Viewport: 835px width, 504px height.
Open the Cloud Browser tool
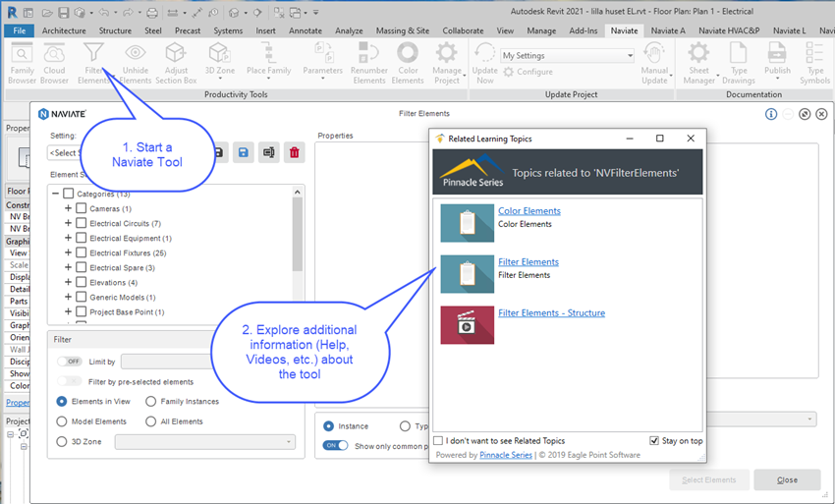coord(54,64)
